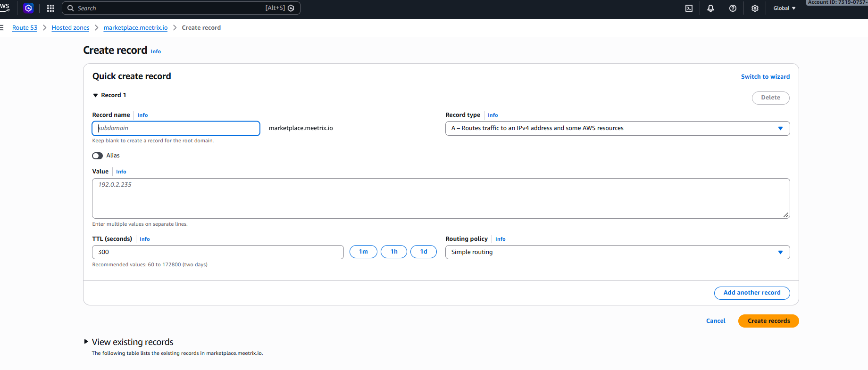Toggle the Alias switch
868x370 pixels.
click(x=98, y=156)
